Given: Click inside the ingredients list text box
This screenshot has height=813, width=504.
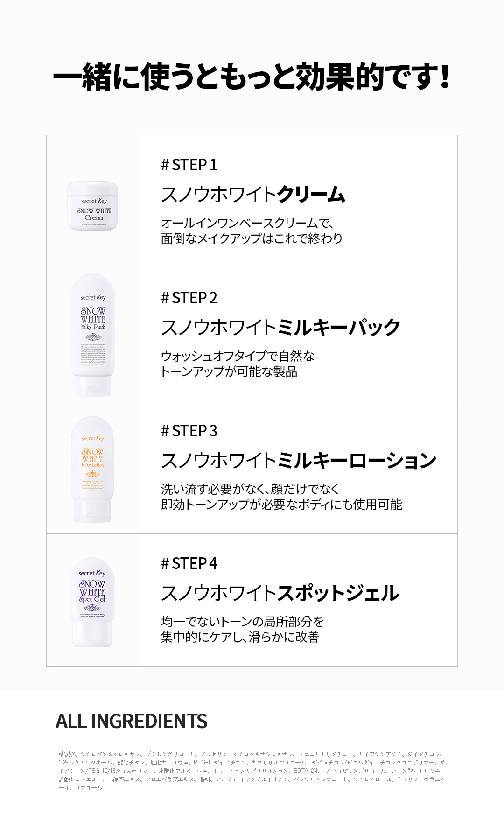Looking at the screenshot, I should coord(252,771).
